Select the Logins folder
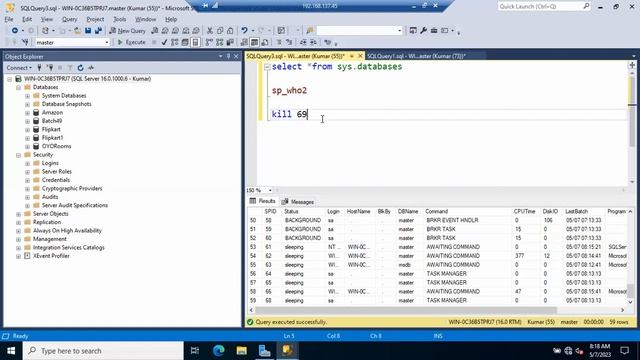 [50, 163]
